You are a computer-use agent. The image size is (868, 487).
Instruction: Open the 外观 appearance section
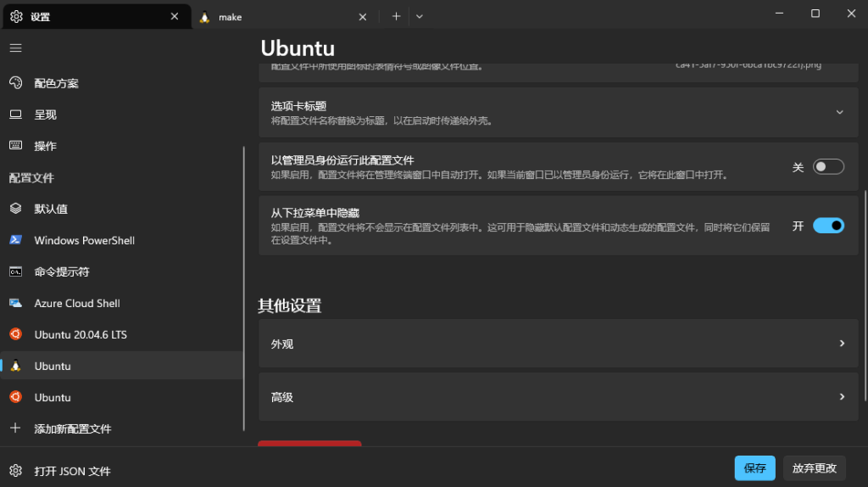[x=558, y=344]
